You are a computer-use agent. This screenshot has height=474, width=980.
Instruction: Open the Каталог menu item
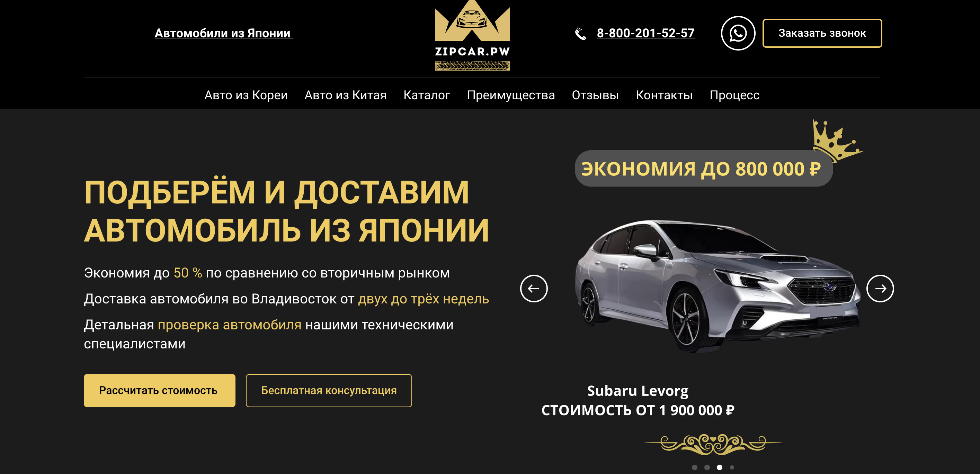coord(427,95)
